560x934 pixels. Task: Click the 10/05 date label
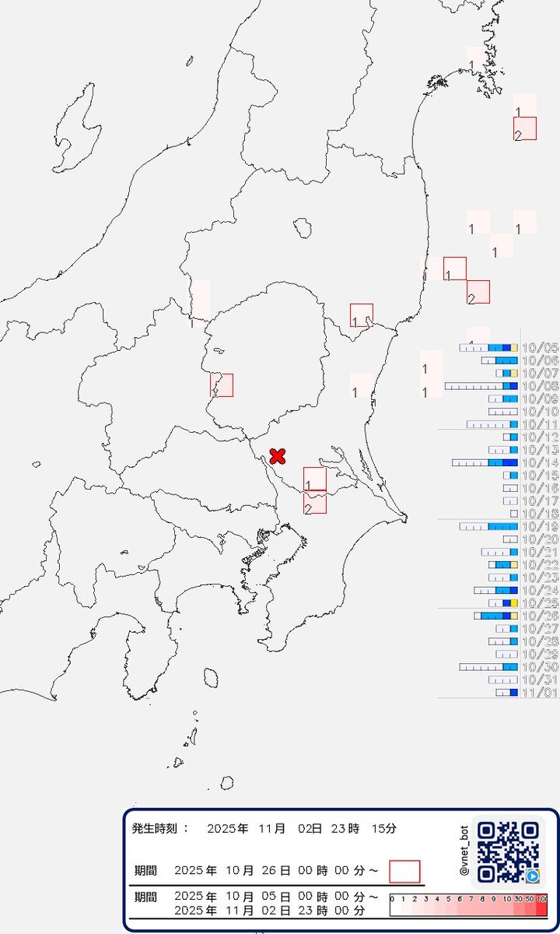click(x=540, y=348)
